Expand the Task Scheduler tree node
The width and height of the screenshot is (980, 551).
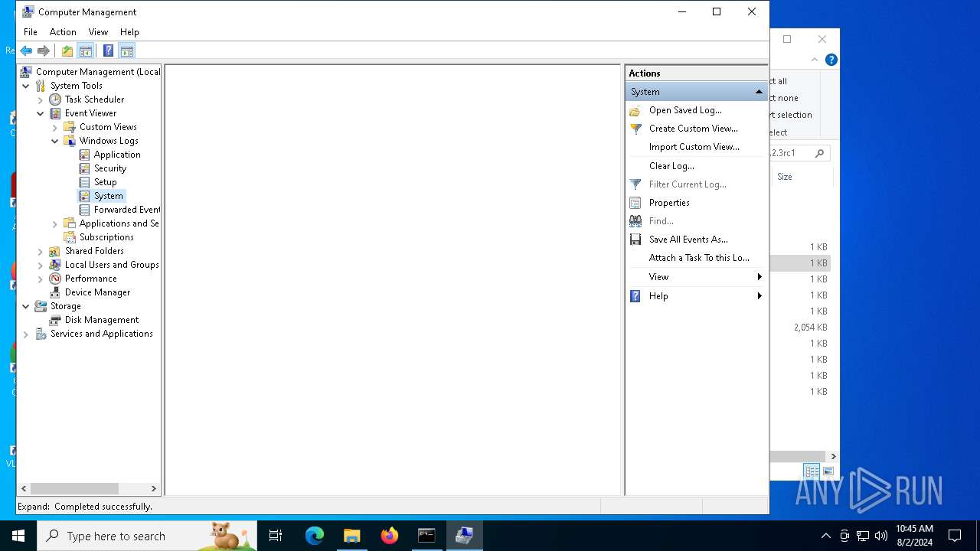(x=41, y=99)
